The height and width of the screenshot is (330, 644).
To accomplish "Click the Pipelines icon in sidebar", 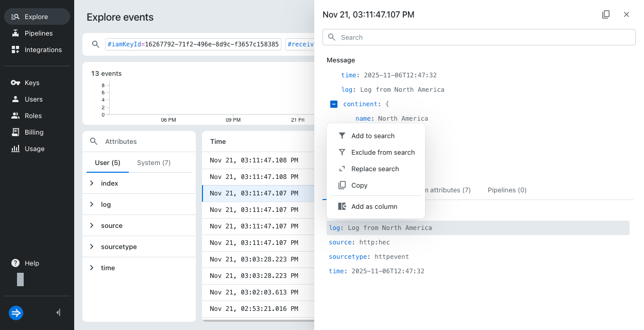I will tap(15, 34).
